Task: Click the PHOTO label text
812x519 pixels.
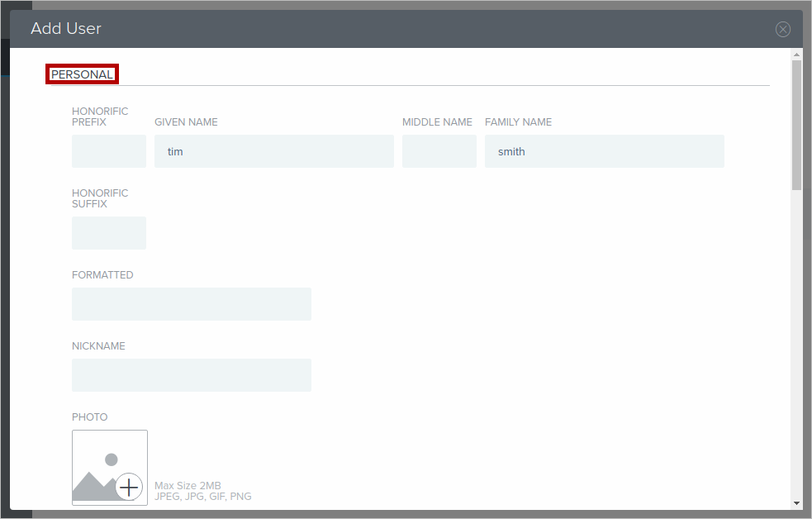Action: (89, 417)
